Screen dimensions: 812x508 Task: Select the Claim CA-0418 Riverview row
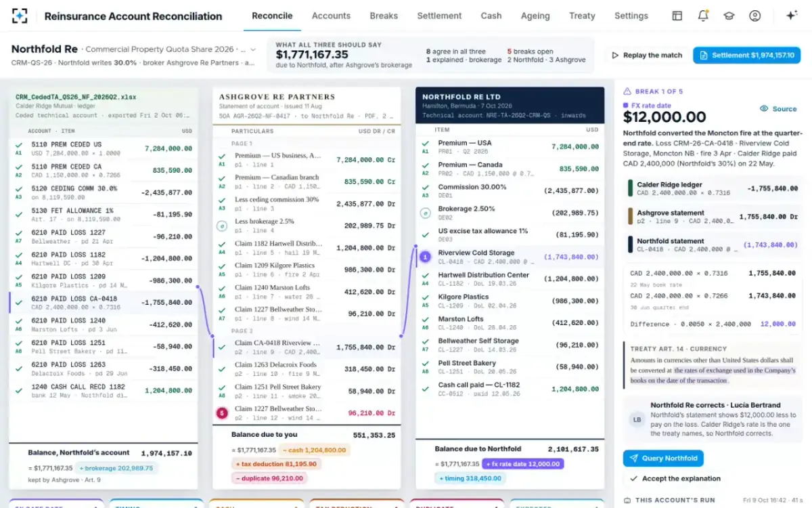pyautogui.click(x=307, y=347)
